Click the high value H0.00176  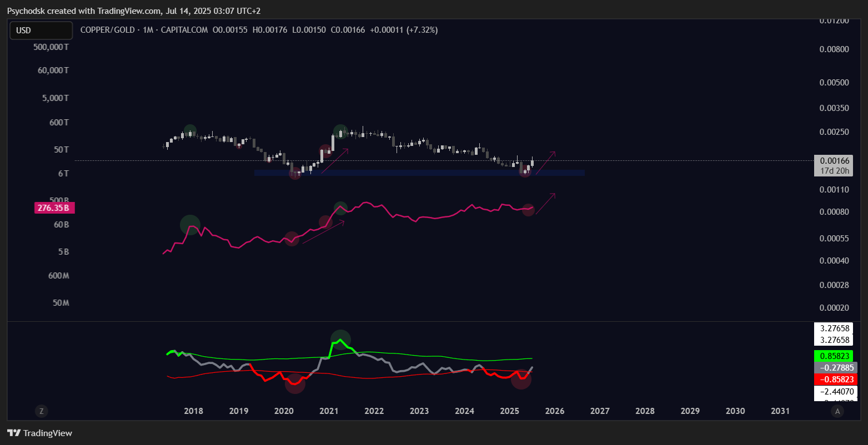click(x=270, y=30)
